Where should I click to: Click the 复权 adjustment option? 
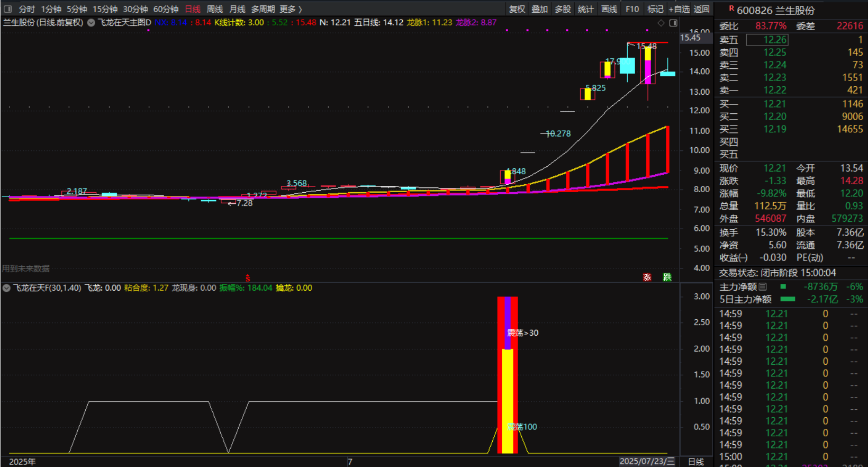pos(517,9)
